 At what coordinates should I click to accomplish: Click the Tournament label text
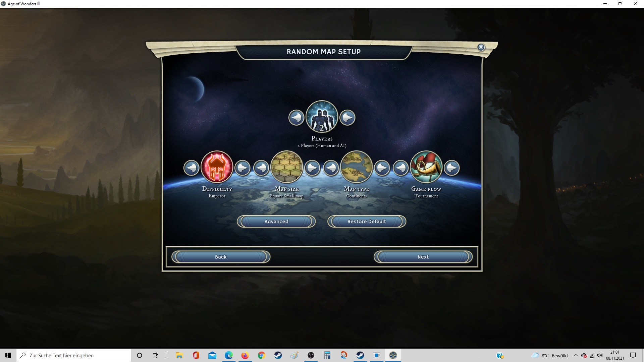(426, 196)
